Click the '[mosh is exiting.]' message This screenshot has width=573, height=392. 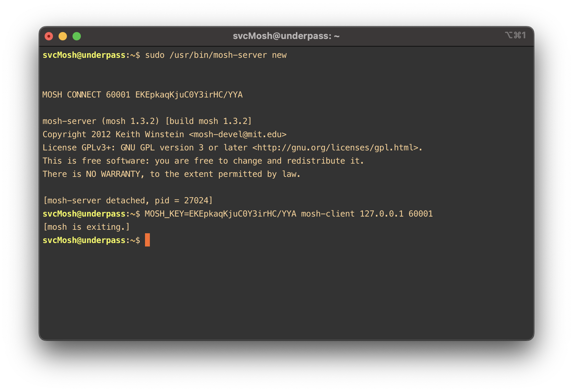point(86,227)
